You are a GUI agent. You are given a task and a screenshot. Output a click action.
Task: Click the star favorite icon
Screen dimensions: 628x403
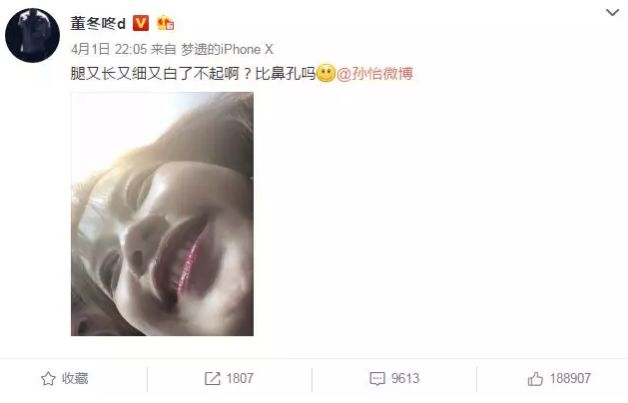click(x=48, y=379)
